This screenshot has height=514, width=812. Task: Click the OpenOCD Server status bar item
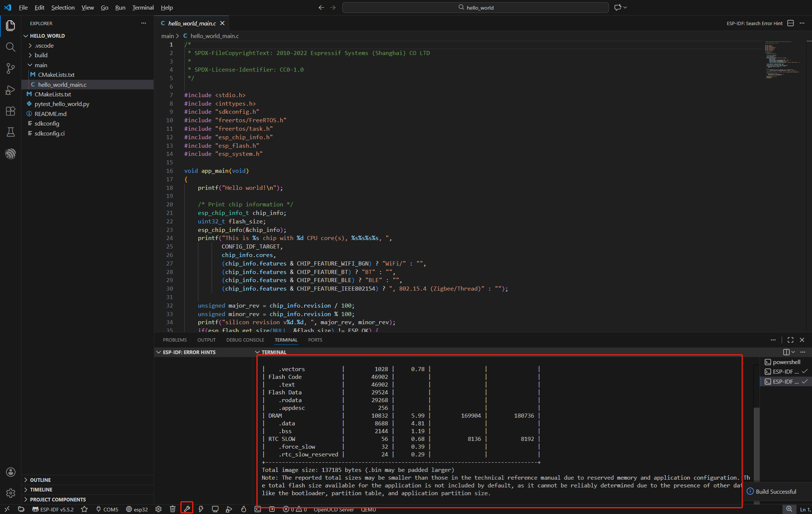coord(333,509)
